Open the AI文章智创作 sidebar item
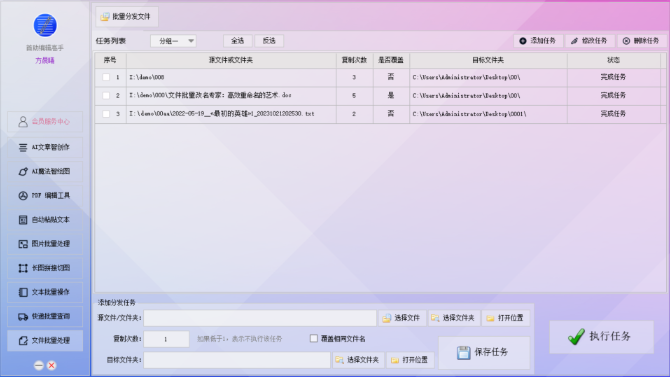Image resolution: width=670 pixels, height=377 pixels. (x=45, y=147)
